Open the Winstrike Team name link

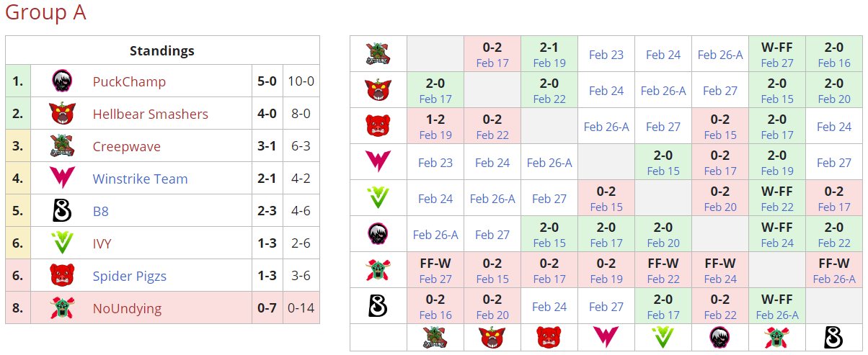click(x=140, y=179)
